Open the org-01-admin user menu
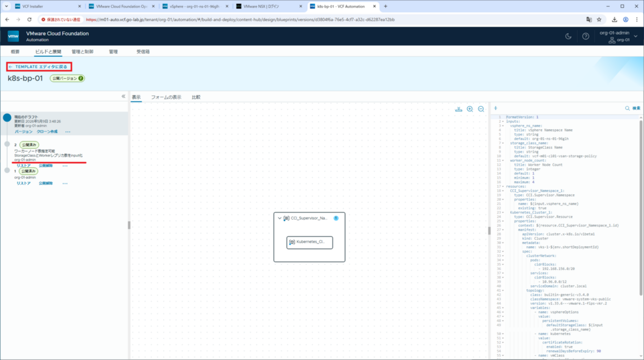644x360 pixels. tap(618, 36)
